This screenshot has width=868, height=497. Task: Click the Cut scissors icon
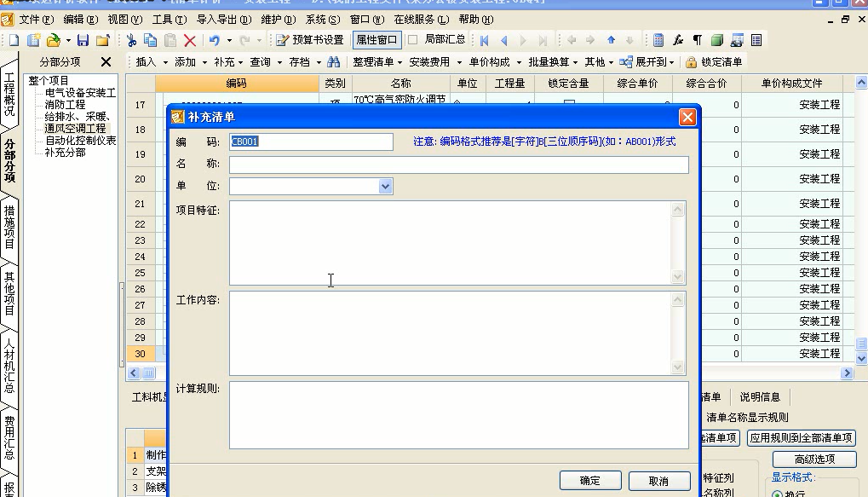click(x=132, y=40)
